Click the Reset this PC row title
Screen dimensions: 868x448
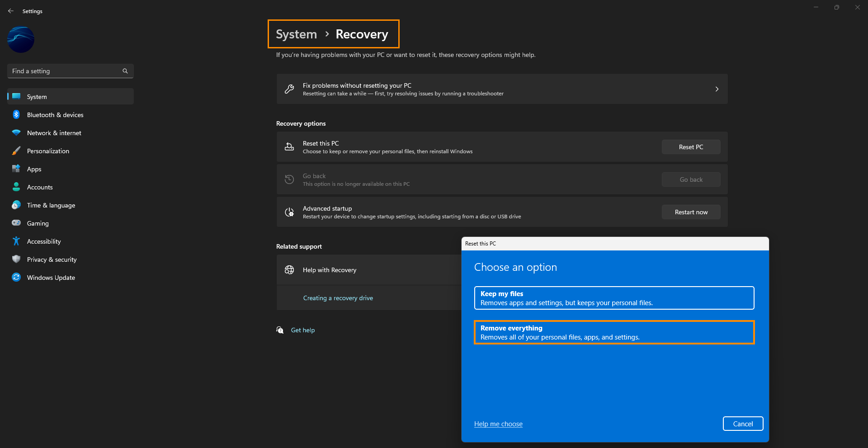point(321,143)
